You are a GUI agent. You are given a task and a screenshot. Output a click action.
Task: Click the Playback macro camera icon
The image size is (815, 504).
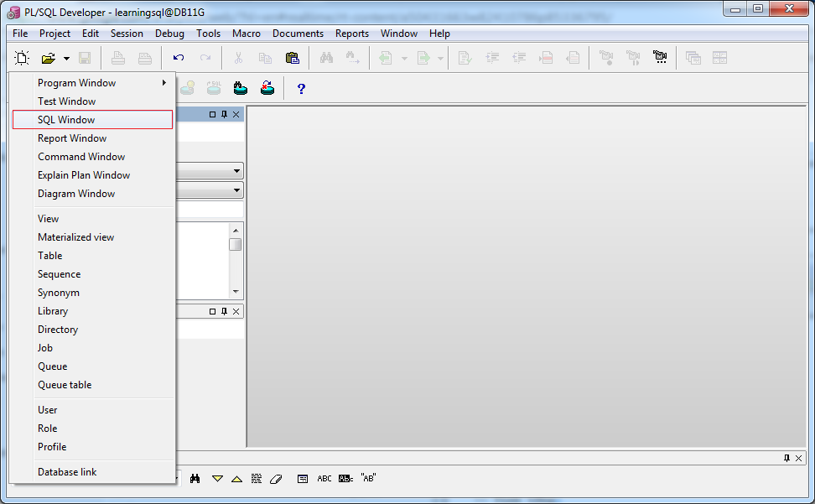pos(633,58)
